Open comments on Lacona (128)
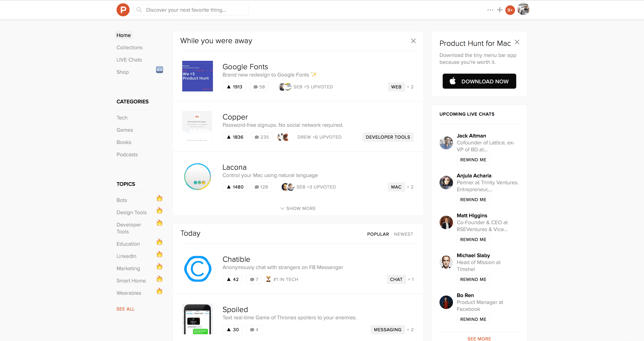 (x=261, y=187)
